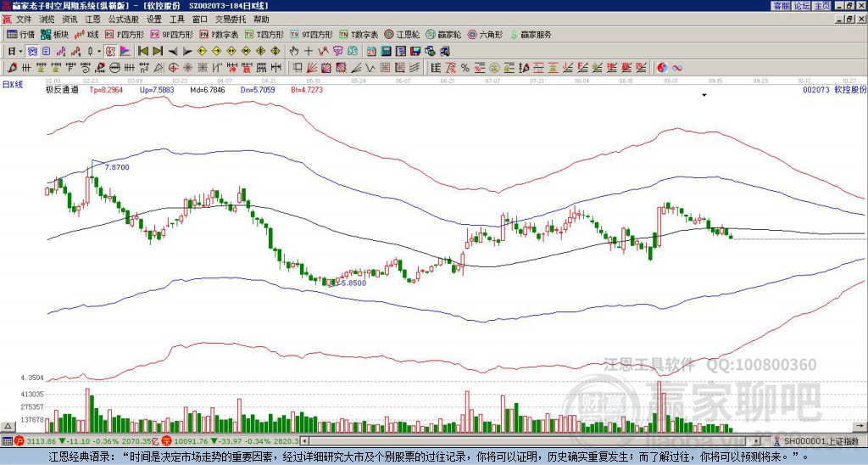Click the horizontal scrollbar left arrow

point(305,441)
